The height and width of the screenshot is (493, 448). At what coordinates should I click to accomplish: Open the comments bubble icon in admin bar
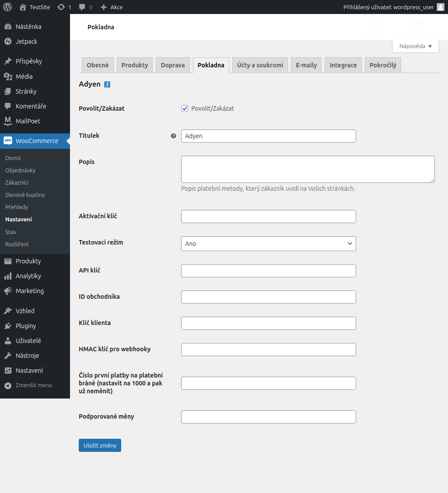tap(82, 7)
